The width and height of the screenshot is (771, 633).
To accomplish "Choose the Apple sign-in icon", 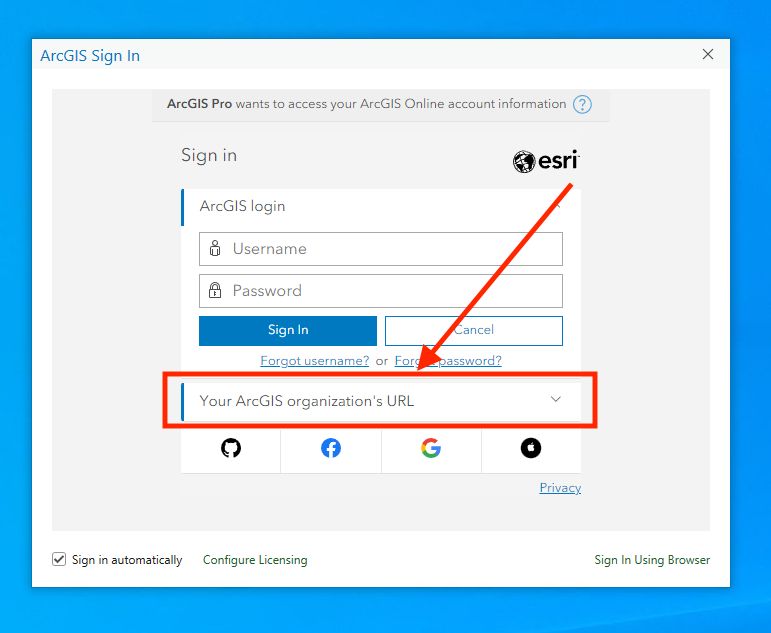I will (531, 448).
